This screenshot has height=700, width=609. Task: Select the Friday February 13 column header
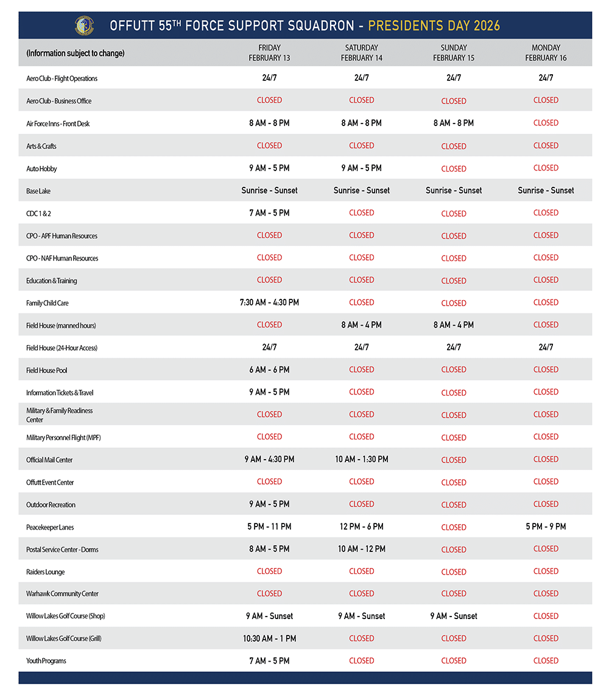coord(269,53)
